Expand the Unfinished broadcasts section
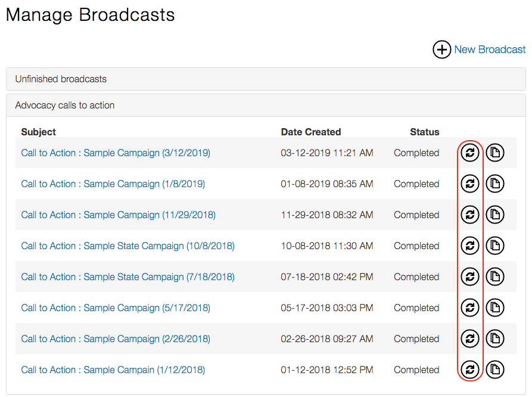 [61, 79]
